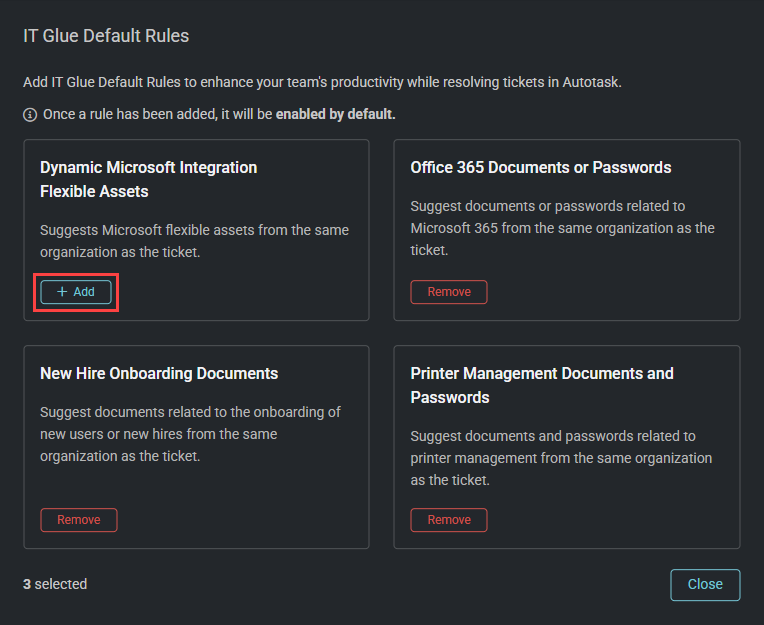The height and width of the screenshot is (625, 764).
Task: Click the Printer Management Documents and Passwords title
Action: tap(541, 385)
